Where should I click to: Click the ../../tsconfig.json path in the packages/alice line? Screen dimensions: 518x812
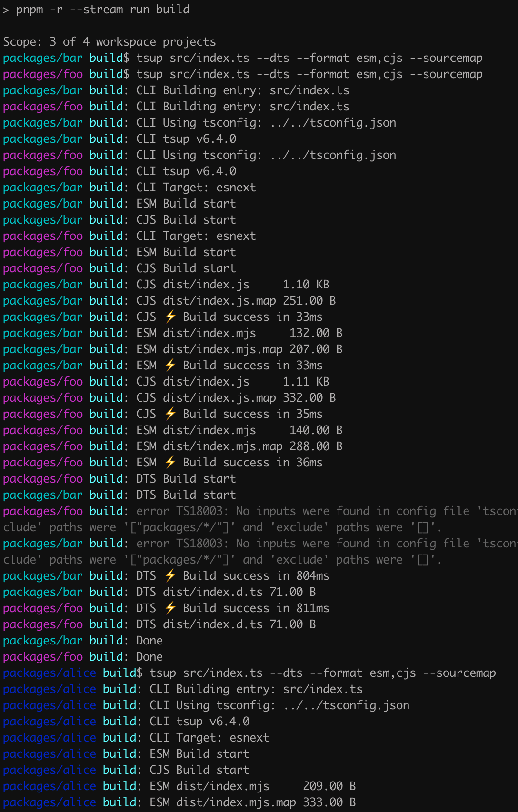click(x=346, y=705)
